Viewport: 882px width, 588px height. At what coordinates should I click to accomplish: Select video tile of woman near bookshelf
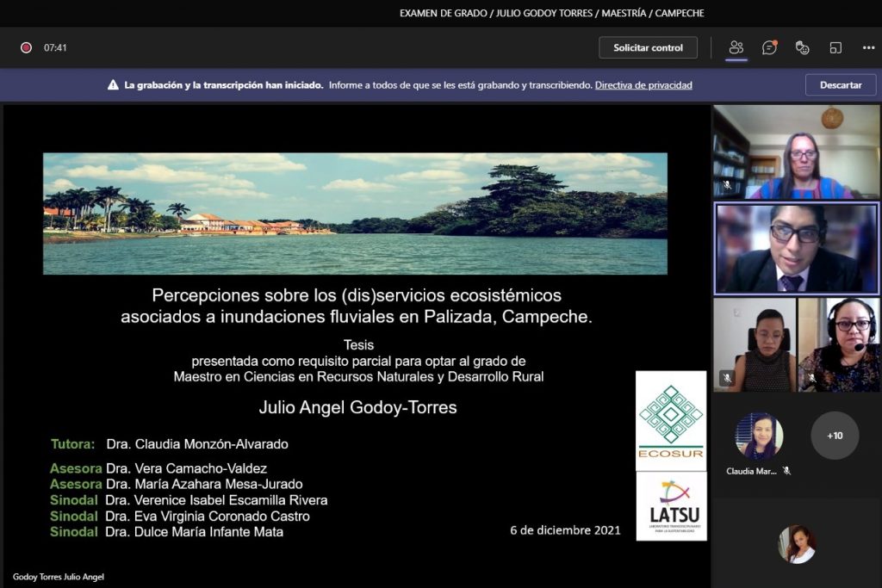(x=796, y=152)
